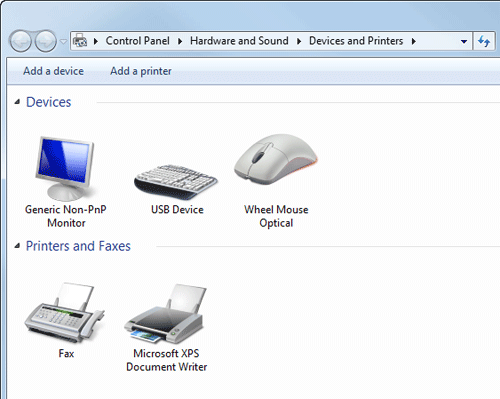Viewport: 500px width, 399px height.
Task: Click the printer icon in address bar
Action: pyautogui.click(x=80, y=41)
